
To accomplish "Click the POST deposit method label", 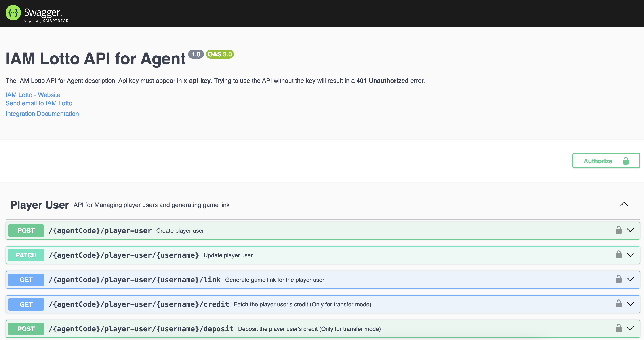I will [x=26, y=329].
